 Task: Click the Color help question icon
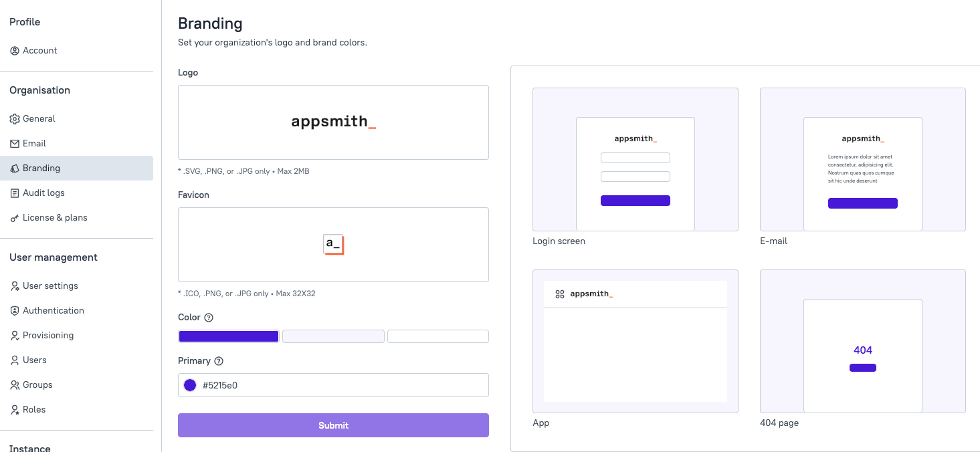tap(209, 318)
